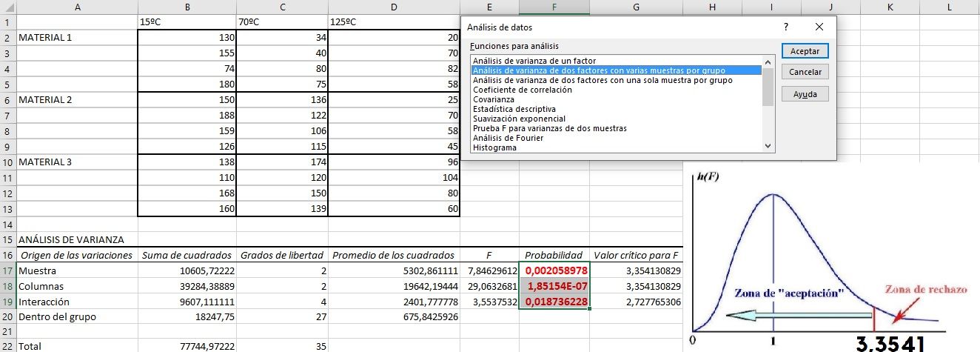
Task: Click cell 'MATERIAL 1'
Action: coord(77,37)
